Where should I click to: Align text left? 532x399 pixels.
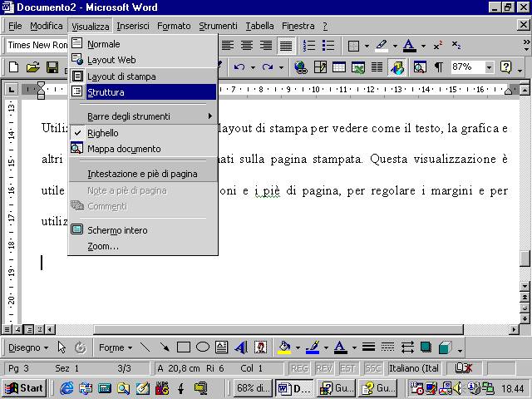coord(228,46)
